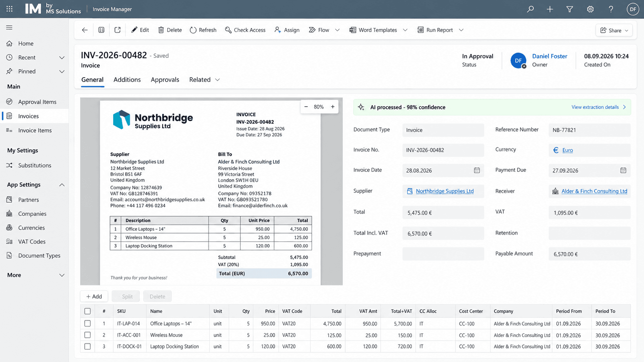Open record in new window icon

117,30
